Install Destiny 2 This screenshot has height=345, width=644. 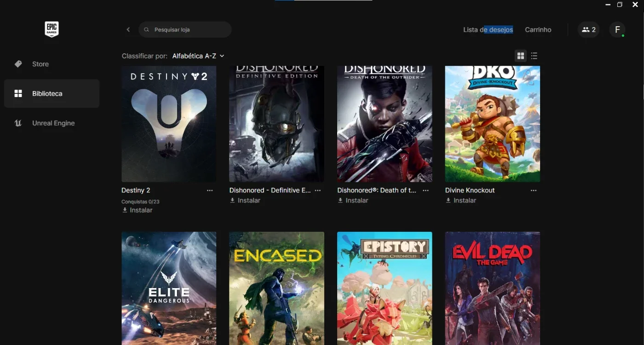137,210
